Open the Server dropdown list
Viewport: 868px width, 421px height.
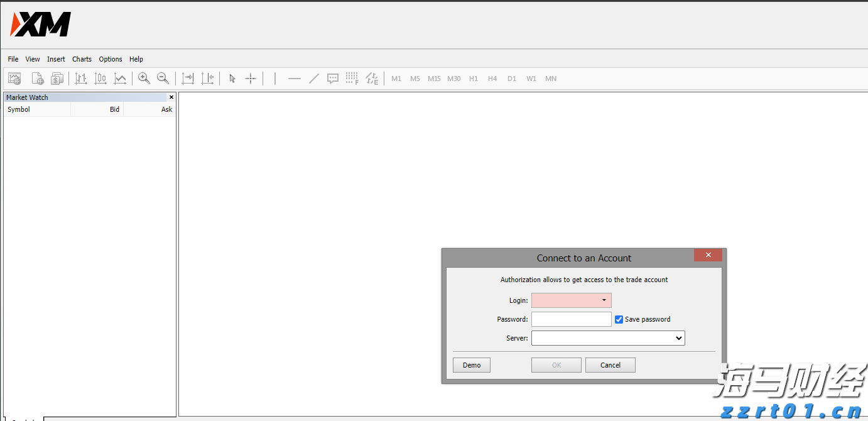click(678, 338)
